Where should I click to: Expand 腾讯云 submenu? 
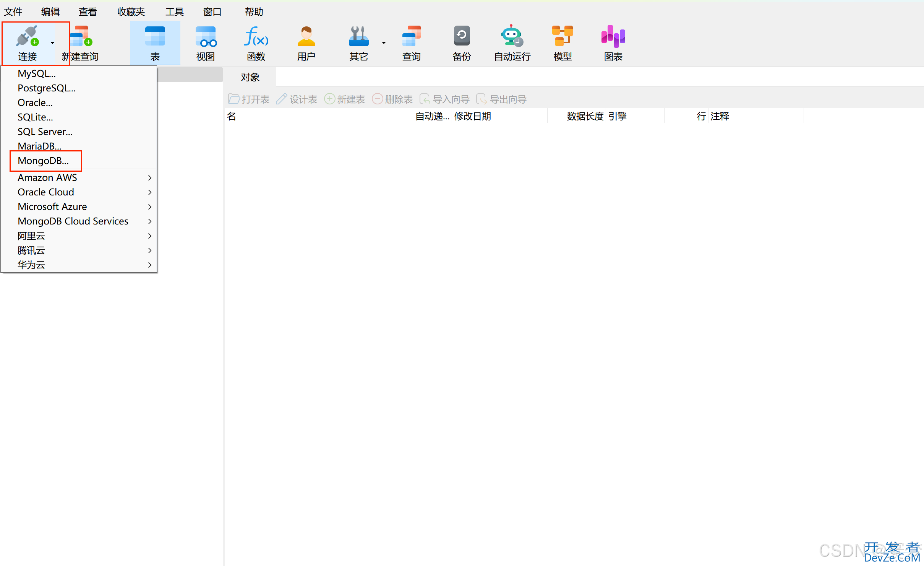tap(150, 250)
